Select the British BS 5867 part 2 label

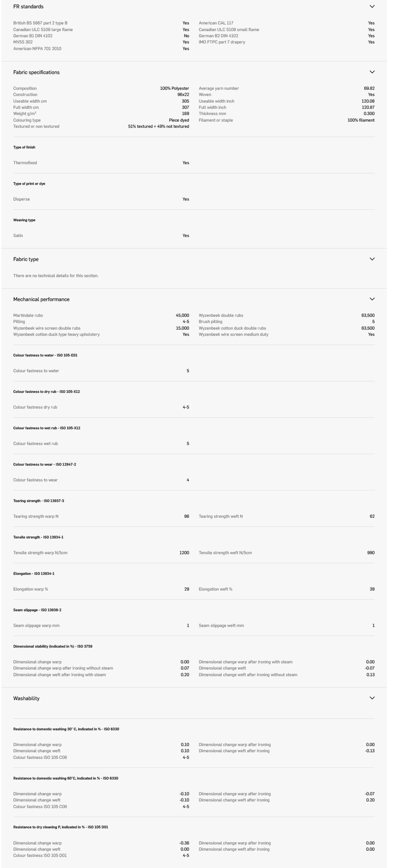(40, 23)
